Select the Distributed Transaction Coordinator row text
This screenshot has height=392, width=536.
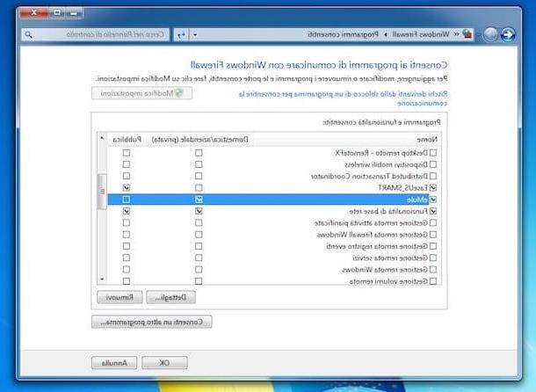(x=369, y=176)
